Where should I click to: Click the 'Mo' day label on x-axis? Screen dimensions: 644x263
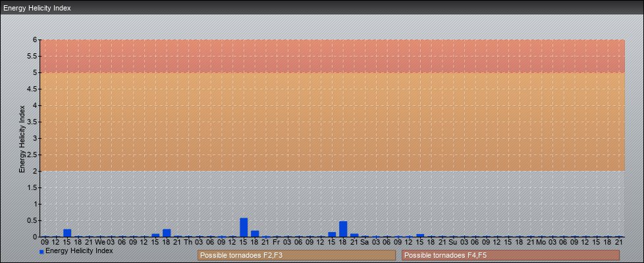[541, 242]
